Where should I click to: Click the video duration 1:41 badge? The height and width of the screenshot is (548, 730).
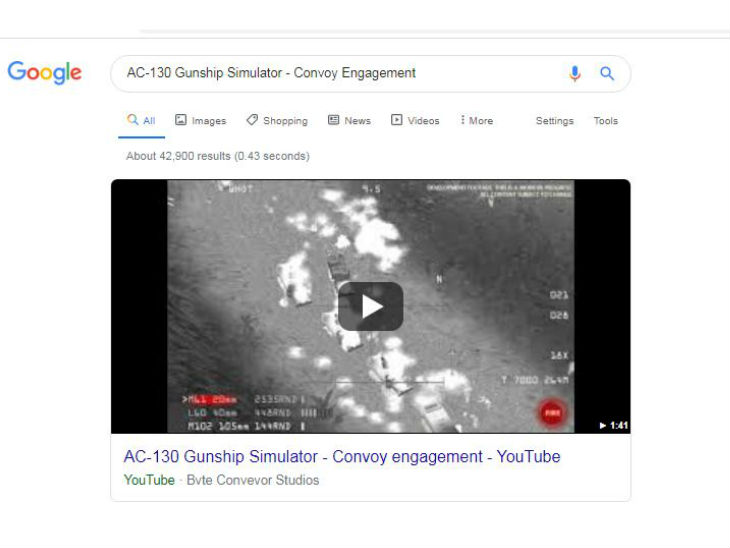click(614, 425)
